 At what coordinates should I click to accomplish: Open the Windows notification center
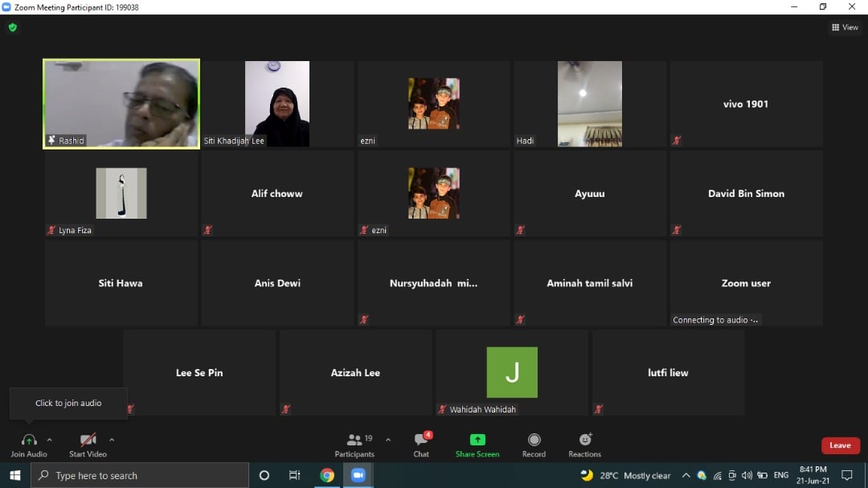pyautogui.click(x=846, y=475)
